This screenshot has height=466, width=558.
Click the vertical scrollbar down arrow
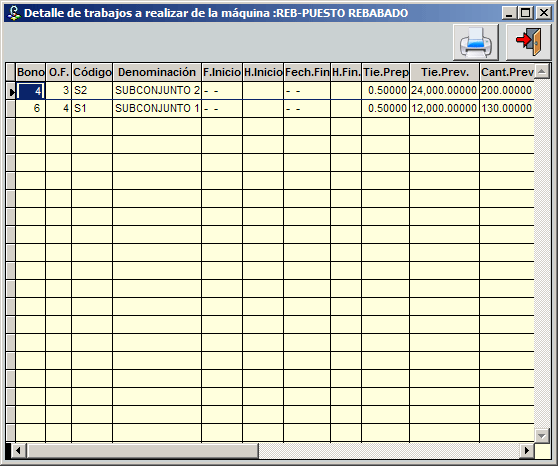pos(542,435)
